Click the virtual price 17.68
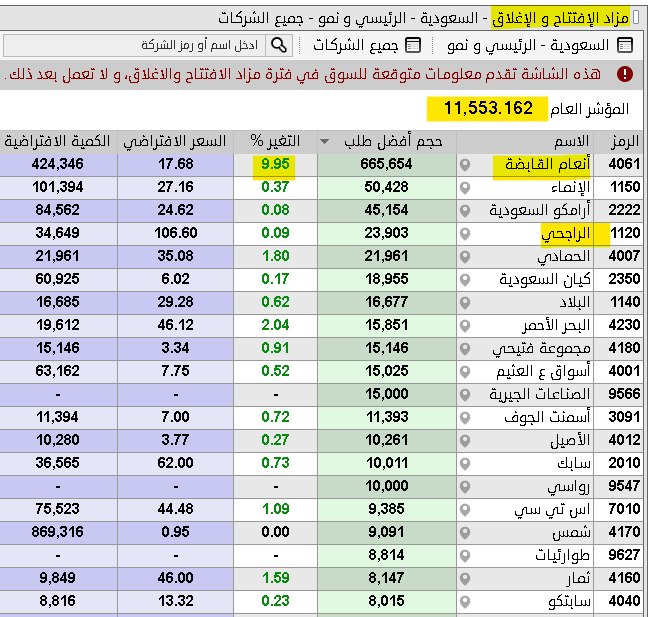Image resolution: width=648 pixels, height=617 pixels. [x=175, y=164]
